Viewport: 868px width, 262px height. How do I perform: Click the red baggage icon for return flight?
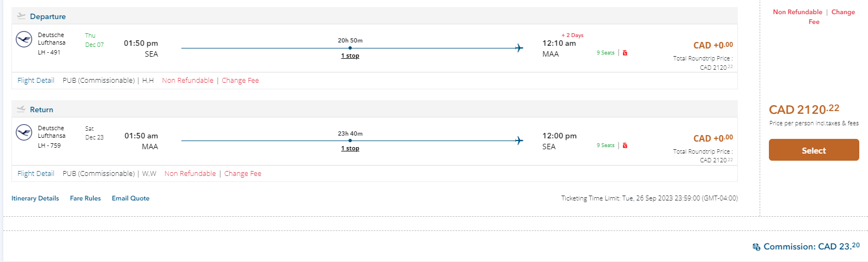[625, 145]
